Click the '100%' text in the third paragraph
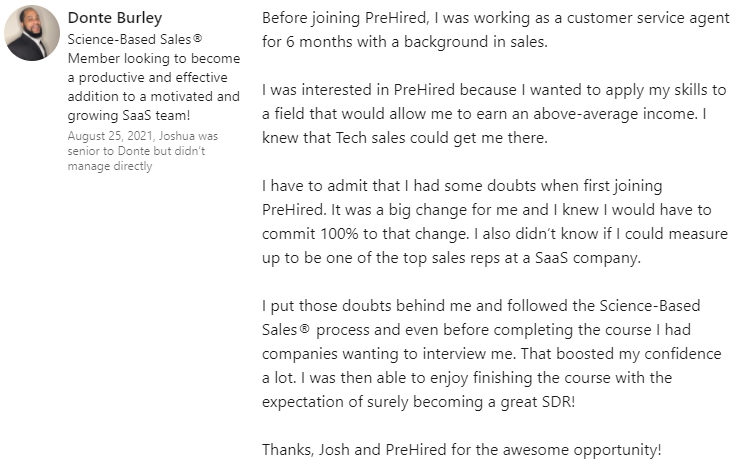The height and width of the screenshot is (465, 741). [x=345, y=234]
